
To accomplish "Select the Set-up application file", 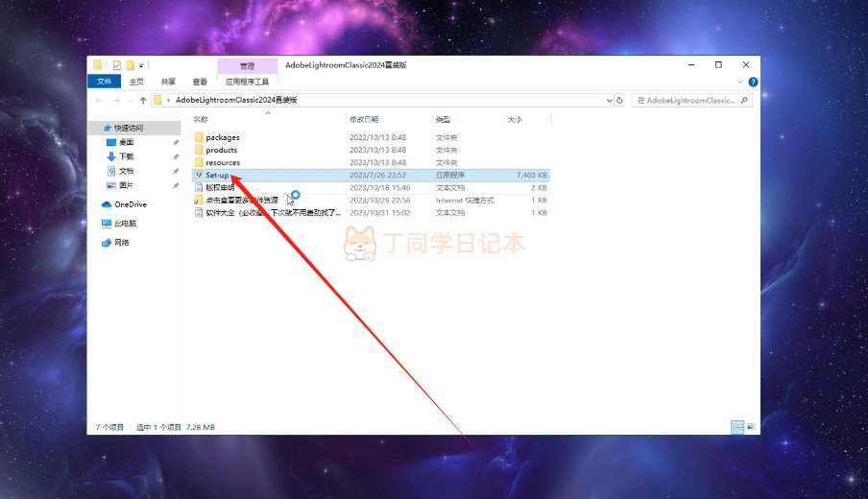I will [x=217, y=176].
